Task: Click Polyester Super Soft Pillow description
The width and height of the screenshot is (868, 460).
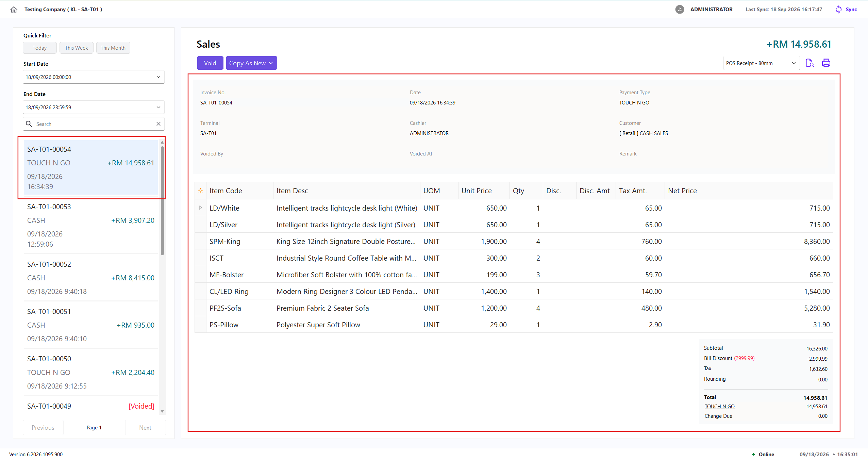Action: point(318,325)
